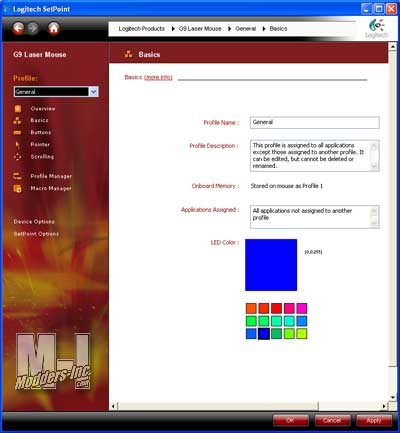The image size is (400, 433).
Task: Apply the changes with Apply
Action: [374, 421]
